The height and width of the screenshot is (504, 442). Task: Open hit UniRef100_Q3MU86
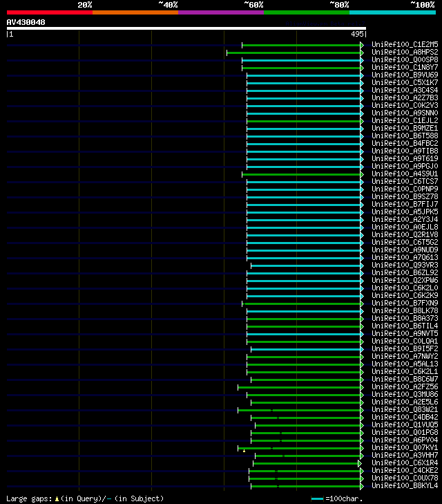(405, 394)
